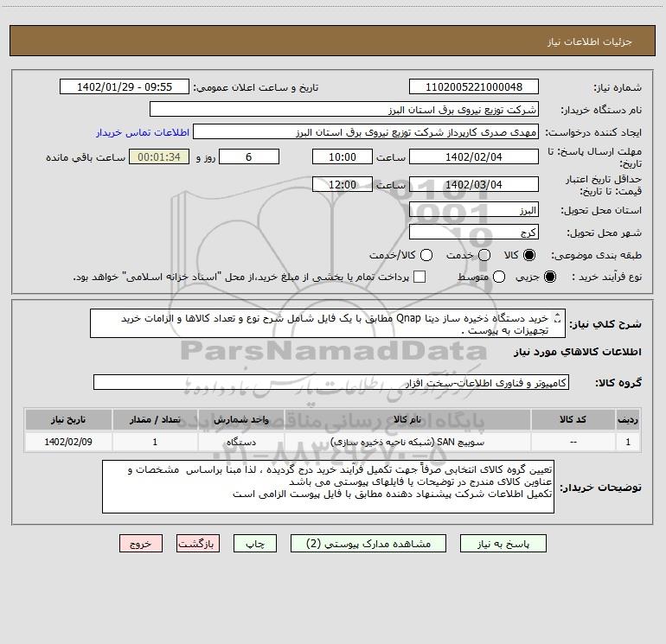Select the جزیی purchase type radio

pyautogui.click(x=549, y=277)
